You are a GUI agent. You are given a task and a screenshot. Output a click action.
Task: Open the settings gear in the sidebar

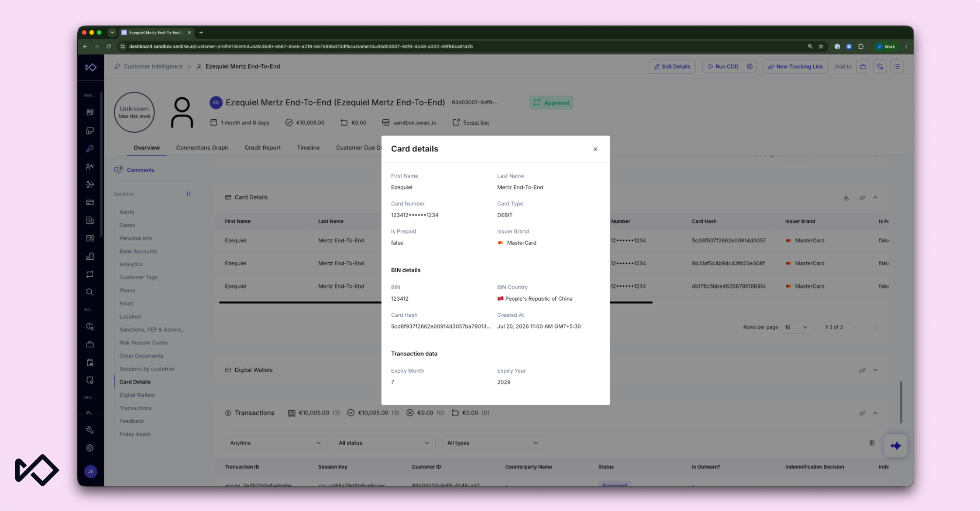90,448
